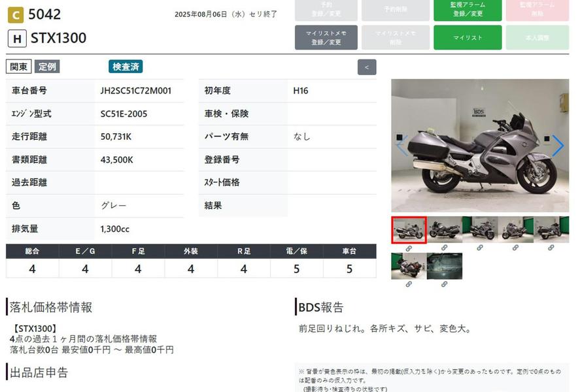The width and height of the screenshot is (580, 392).
Task: Click link icon under second thumbnail
Action: click(x=444, y=248)
